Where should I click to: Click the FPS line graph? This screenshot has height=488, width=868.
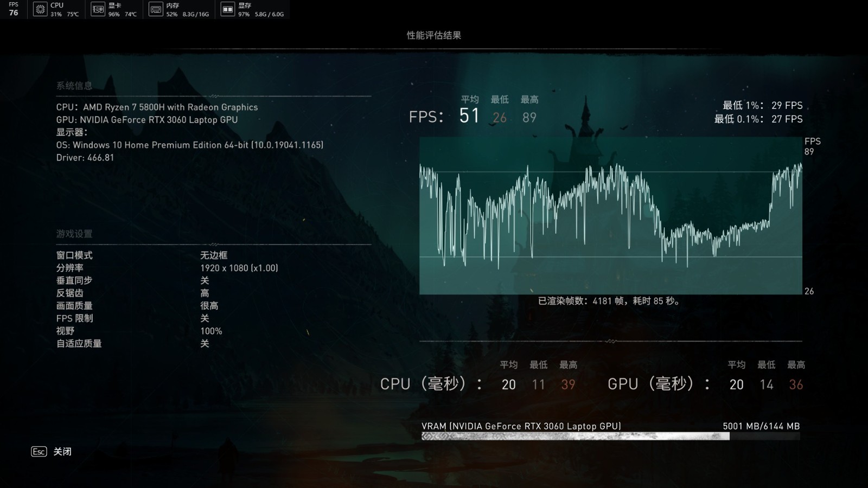611,216
